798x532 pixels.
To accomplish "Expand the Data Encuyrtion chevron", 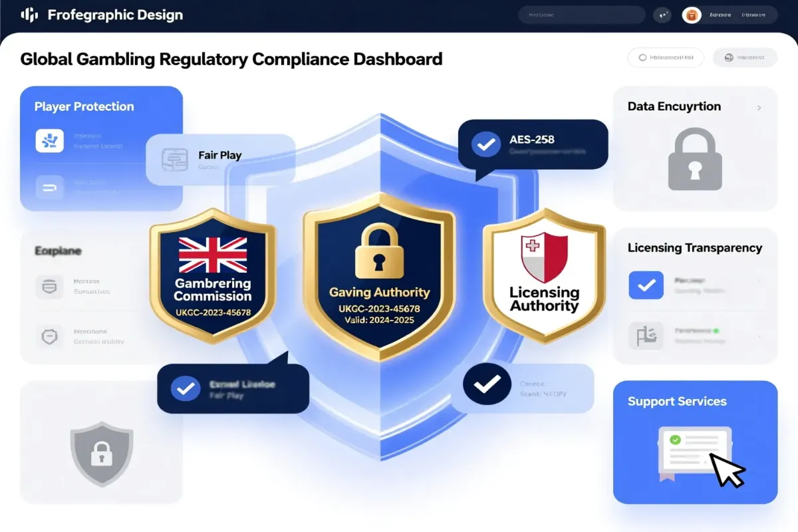I will [x=759, y=107].
